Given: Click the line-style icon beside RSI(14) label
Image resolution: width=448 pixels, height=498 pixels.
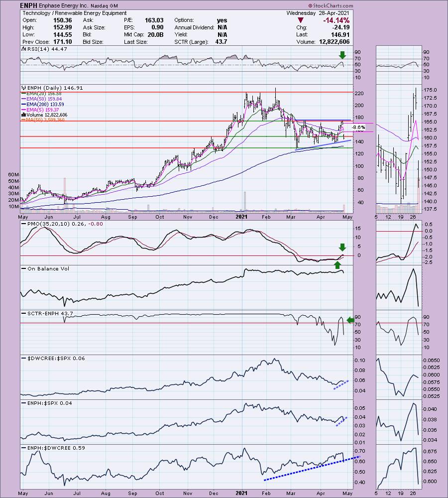Looking at the screenshot, I should 23,49.
